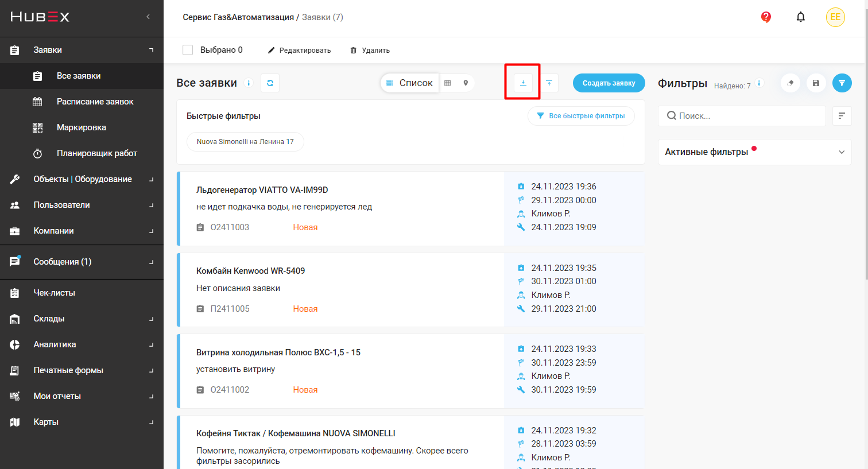The height and width of the screenshot is (469, 868).
Task: Open notifications bell
Action: pos(800,17)
